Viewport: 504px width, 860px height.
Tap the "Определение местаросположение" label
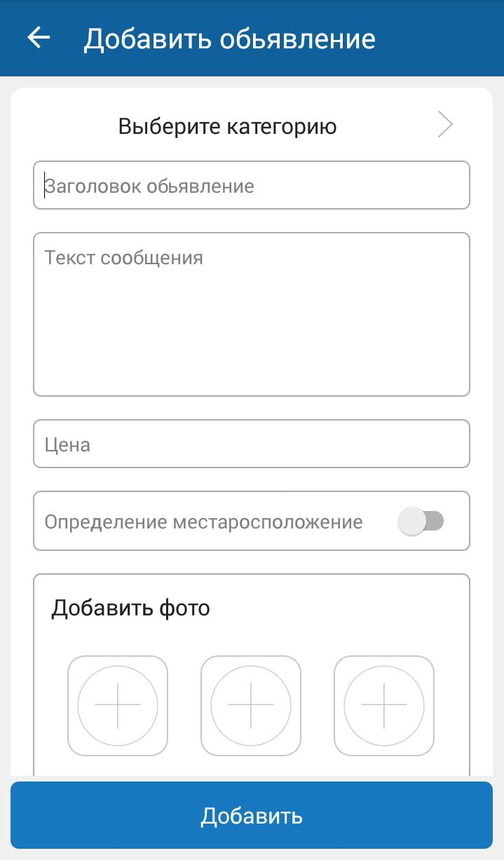(x=203, y=522)
